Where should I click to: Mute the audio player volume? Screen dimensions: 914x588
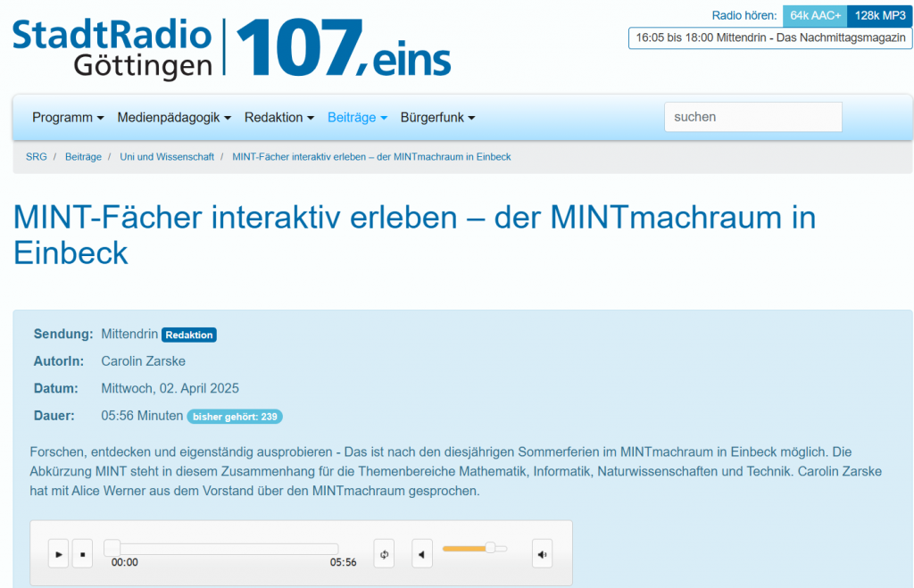coord(422,554)
